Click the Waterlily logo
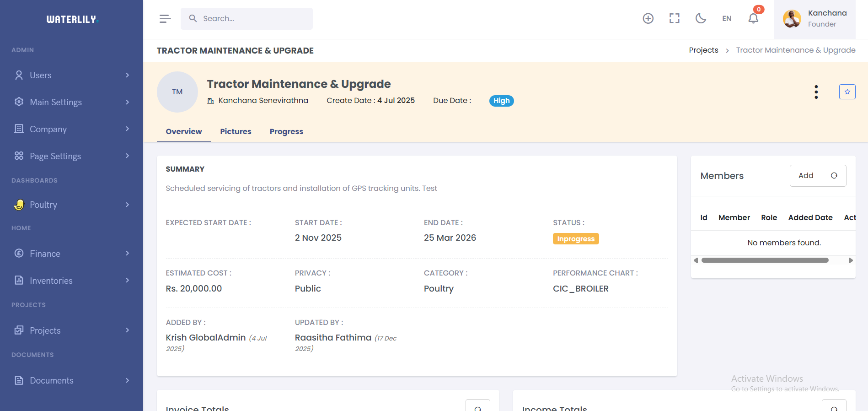 click(x=72, y=19)
